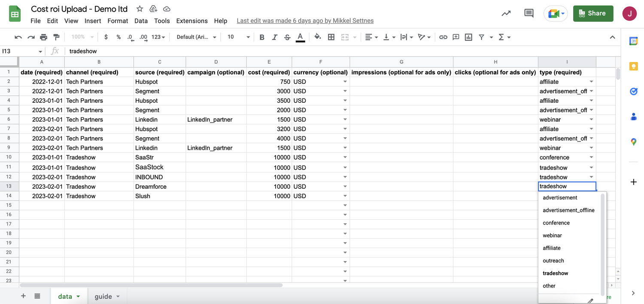Select 'conference' in the dropdown list
The height and width of the screenshot is (304, 644).
coord(556,223)
